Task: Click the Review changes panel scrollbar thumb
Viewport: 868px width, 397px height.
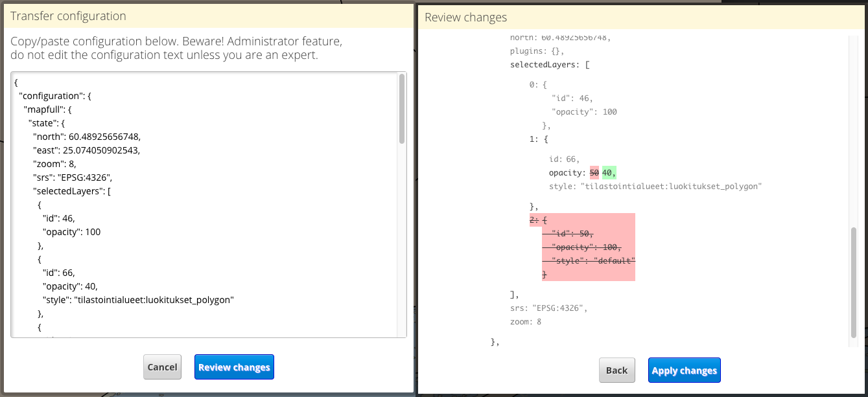Action: coord(854,282)
